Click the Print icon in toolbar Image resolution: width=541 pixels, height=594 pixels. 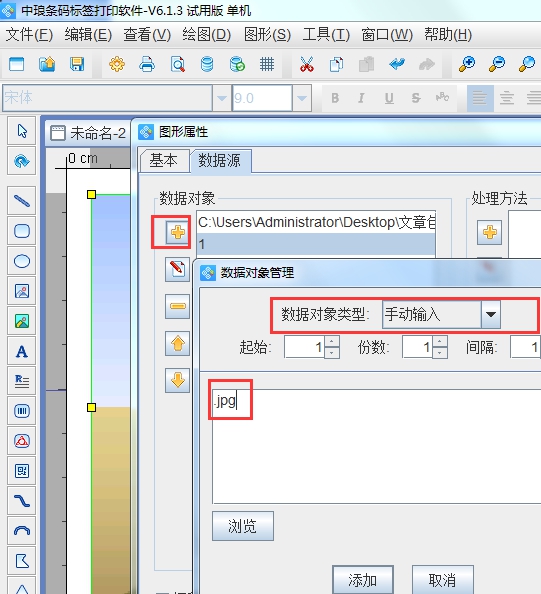[147, 64]
